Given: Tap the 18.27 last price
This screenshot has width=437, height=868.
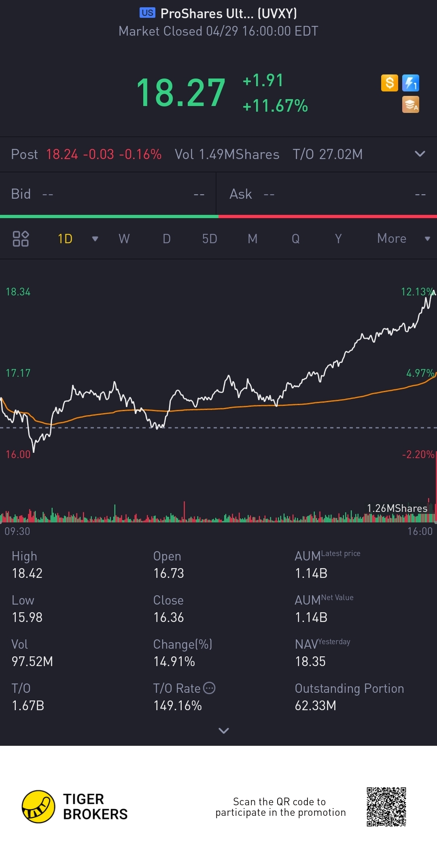Looking at the screenshot, I should click(x=181, y=93).
